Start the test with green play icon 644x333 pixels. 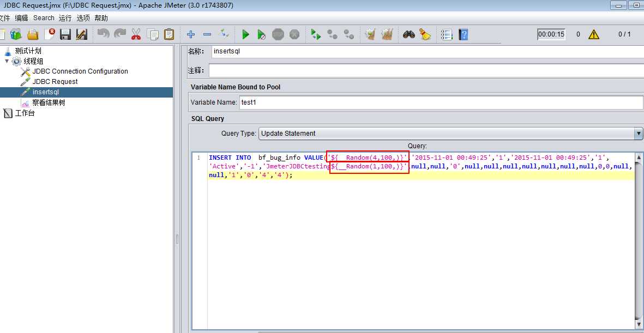pos(245,34)
